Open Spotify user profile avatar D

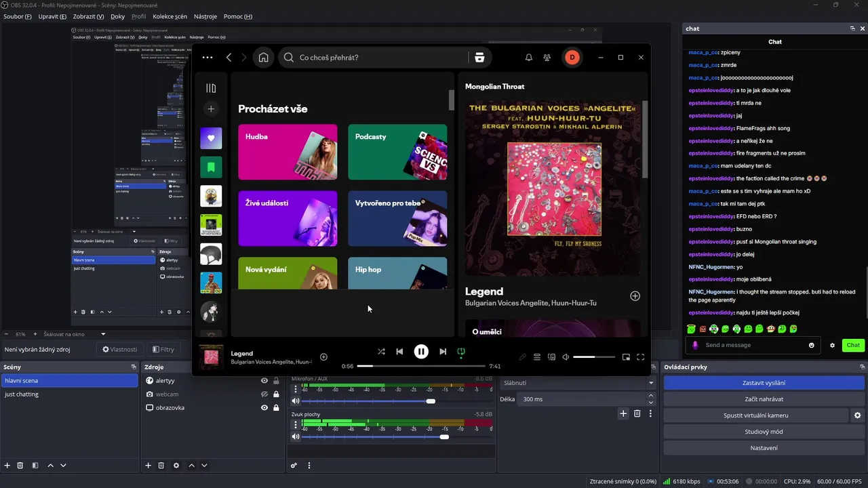572,58
